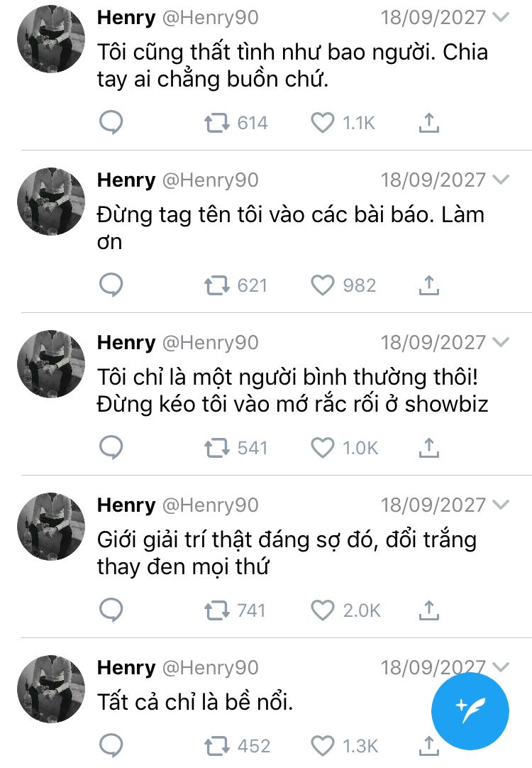
Task: Retweet the tweet with 621 retweets
Action: [x=217, y=285]
